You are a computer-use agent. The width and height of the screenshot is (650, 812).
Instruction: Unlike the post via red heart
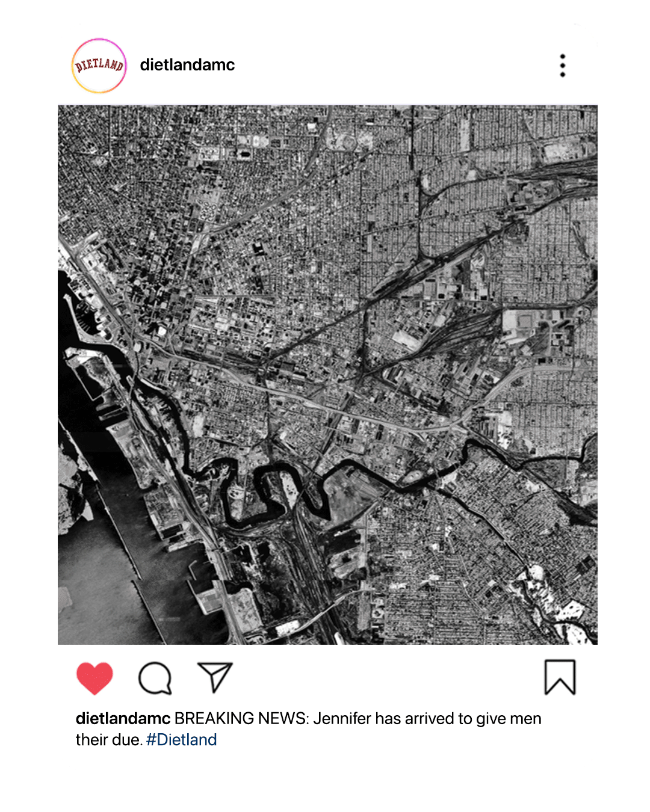pos(94,678)
